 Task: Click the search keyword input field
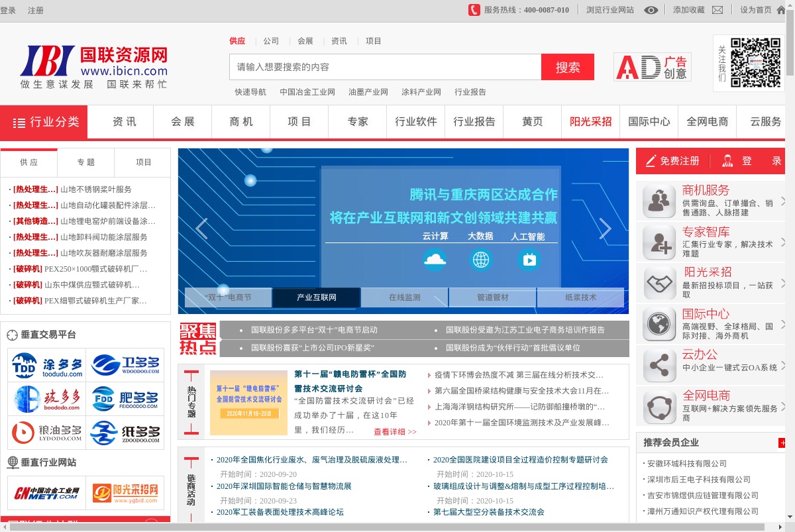(x=386, y=67)
